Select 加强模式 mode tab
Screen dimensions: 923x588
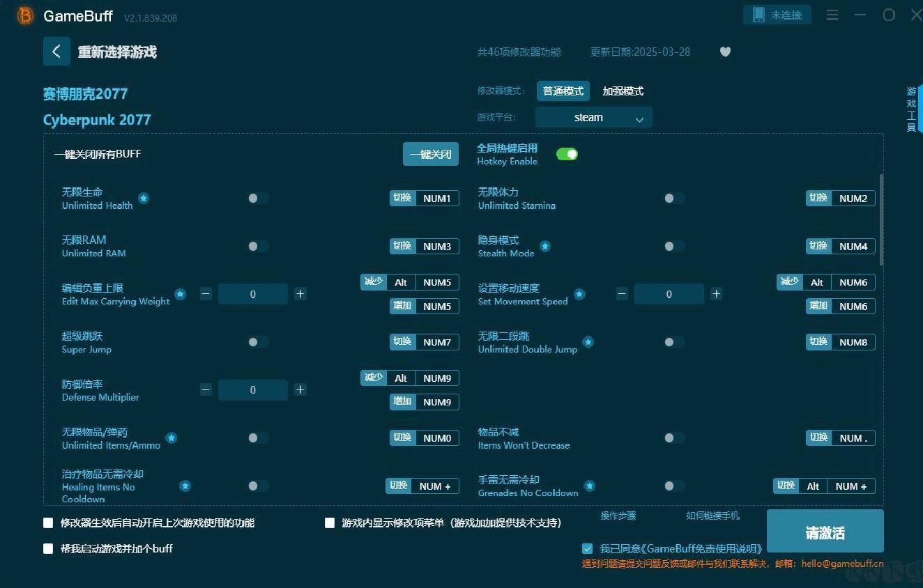(x=623, y=91)
